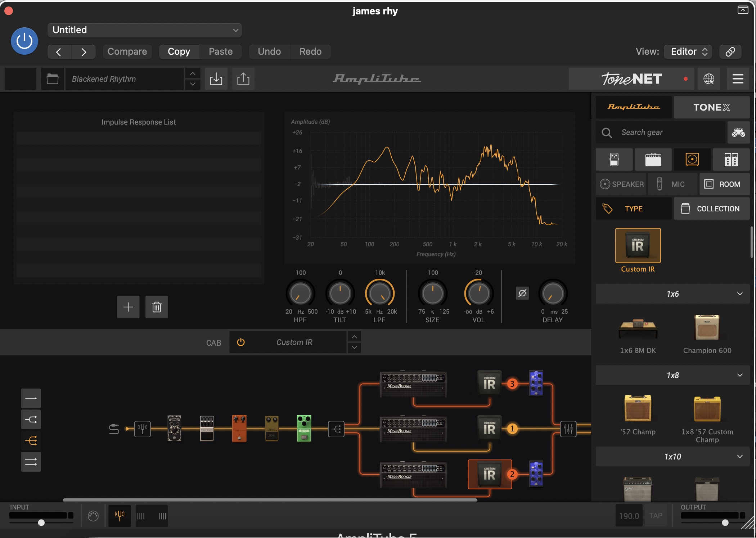The image size is (756, 538).
Task: Select the rack effects category icon
Action: tap(731, 160)
